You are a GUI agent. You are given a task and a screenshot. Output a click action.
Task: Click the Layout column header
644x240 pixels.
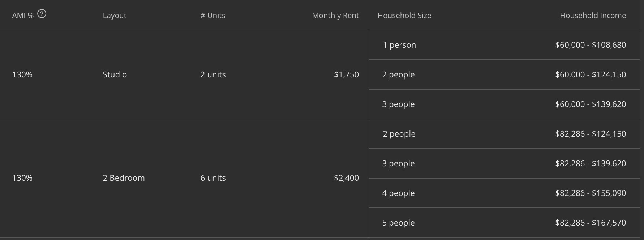click(x=115, y=16)
